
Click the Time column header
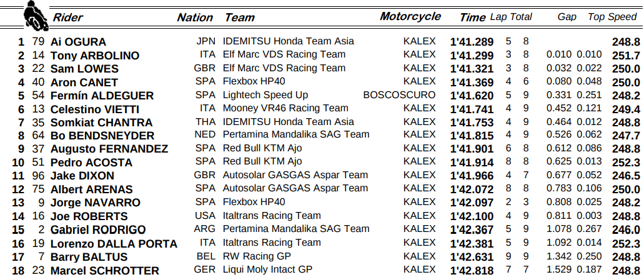(x=472, y=18)
